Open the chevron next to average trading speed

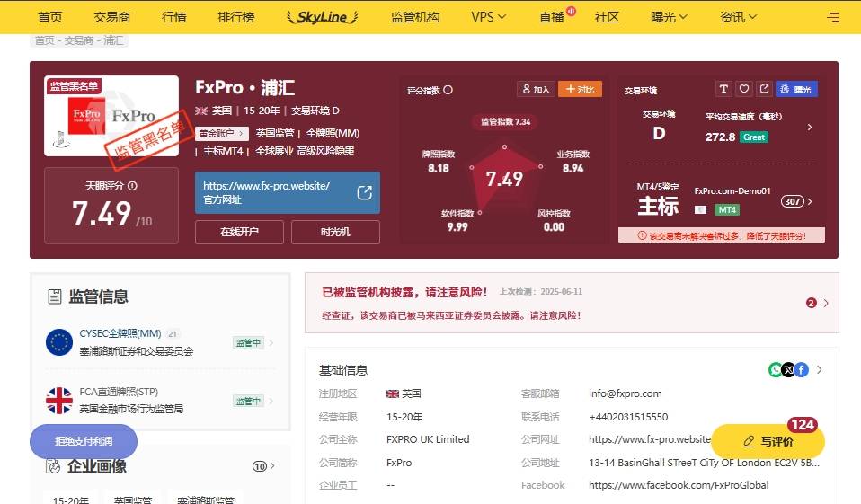pos(810,127)
